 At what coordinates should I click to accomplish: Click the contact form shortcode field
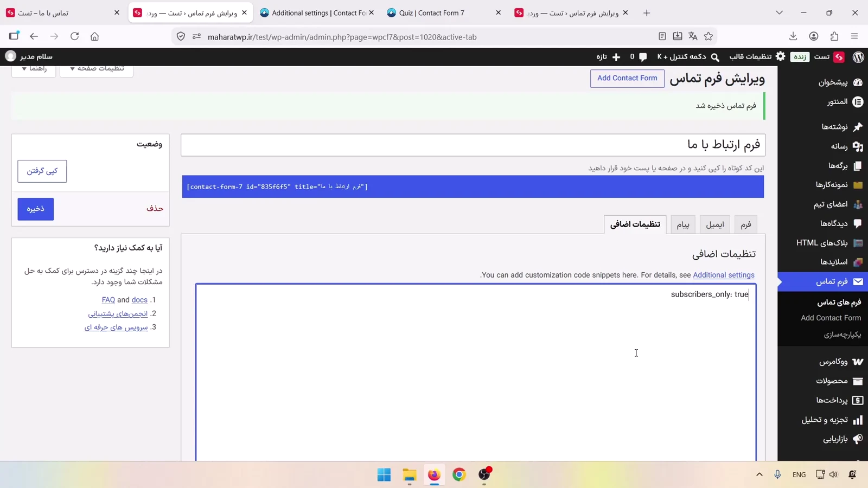(473, 187)
